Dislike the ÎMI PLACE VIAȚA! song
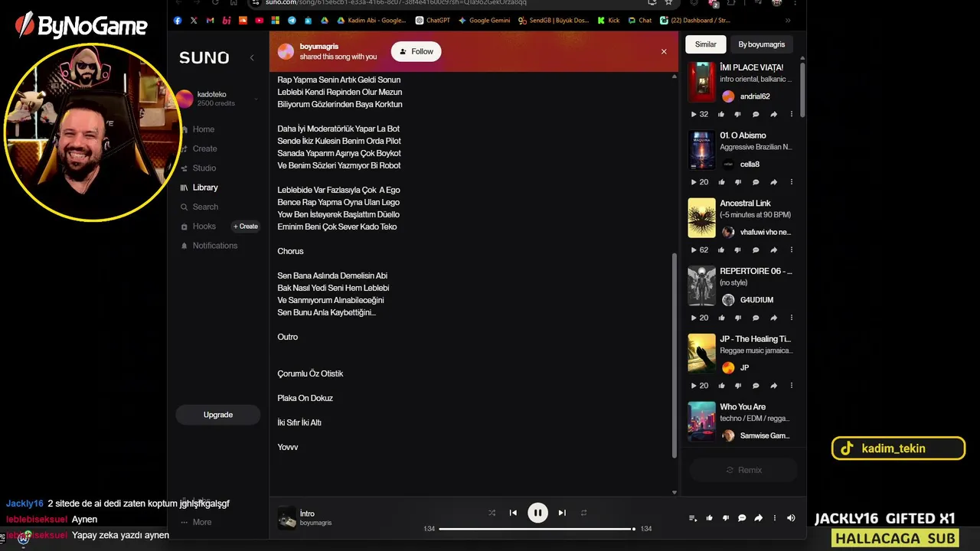980x551 pixels. click(x=738, y=114)
